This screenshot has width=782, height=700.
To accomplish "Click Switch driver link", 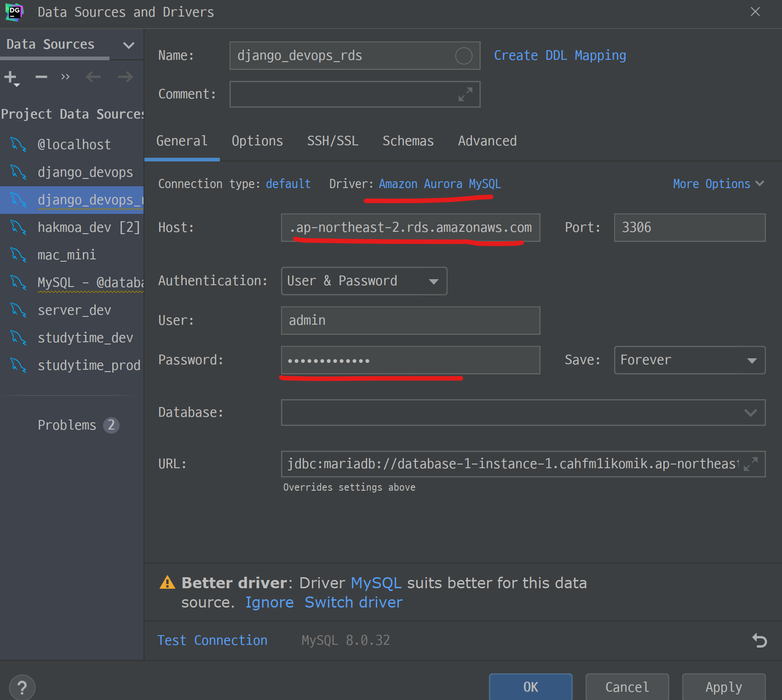I will (x=353, y=602).
